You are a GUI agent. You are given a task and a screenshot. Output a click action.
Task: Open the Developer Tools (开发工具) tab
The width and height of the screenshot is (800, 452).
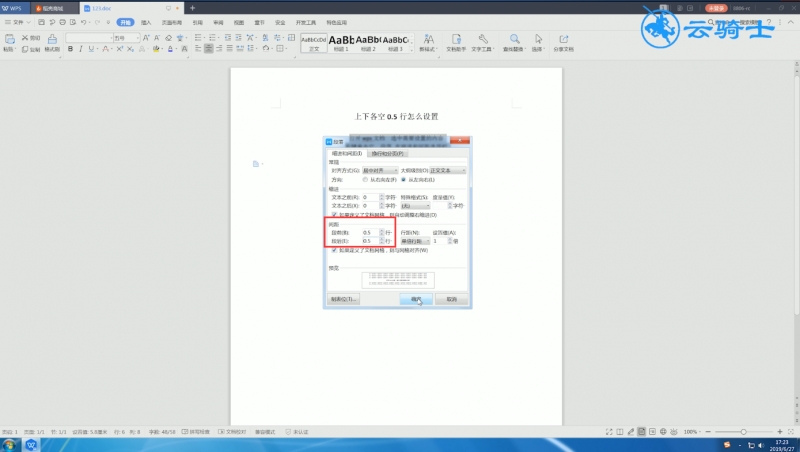[x=306, y=22]
